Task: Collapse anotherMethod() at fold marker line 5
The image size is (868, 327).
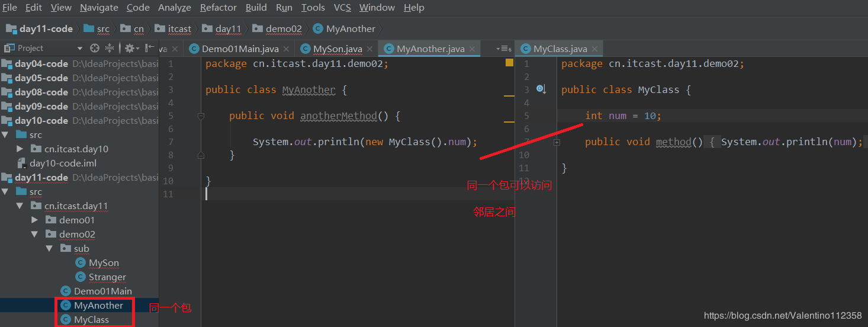Action: (x=201, y=116)
